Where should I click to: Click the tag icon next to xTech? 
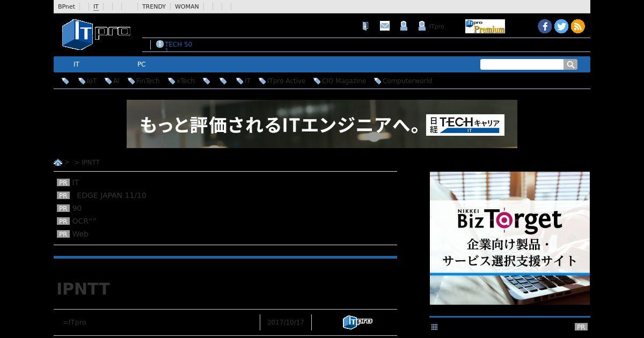click(x=172, y=81)
